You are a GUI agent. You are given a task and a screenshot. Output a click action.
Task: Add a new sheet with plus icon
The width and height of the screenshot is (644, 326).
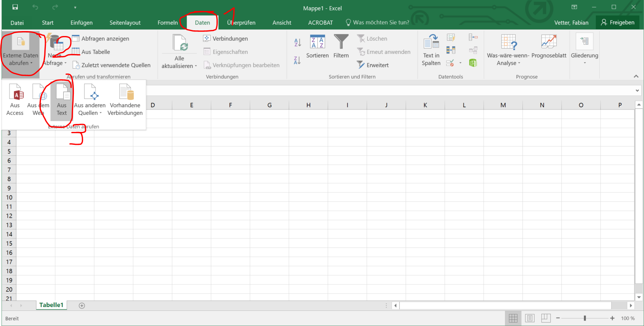coord(82,306)
